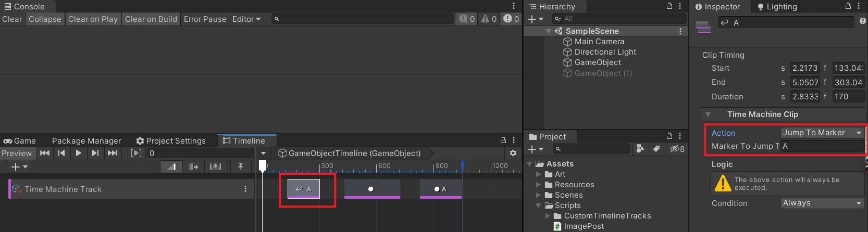Open Timeline settings gear
This screenshot has width=868, height=232.
(513, 153)
